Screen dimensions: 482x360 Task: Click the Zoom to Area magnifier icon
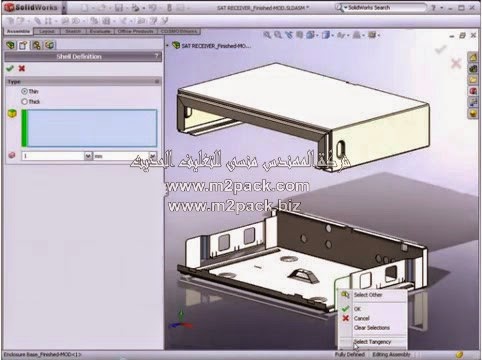pyautogui.click(x=278, y=35)
